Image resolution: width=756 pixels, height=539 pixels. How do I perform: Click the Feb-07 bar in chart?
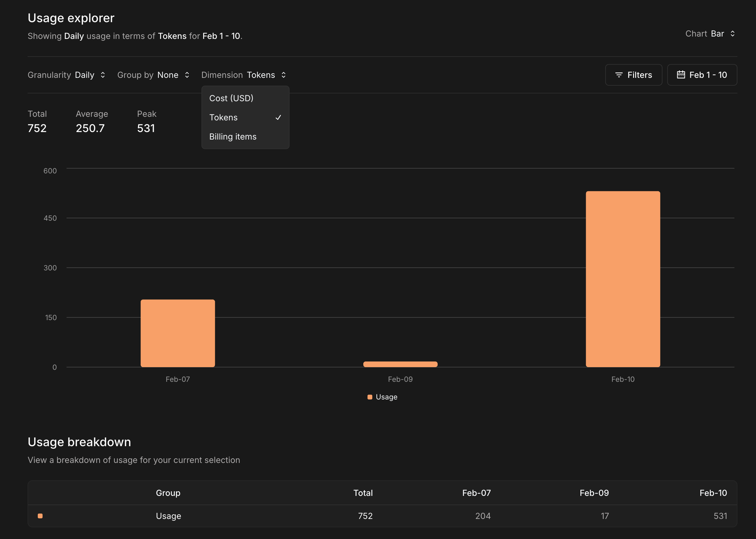coord(178,333)
